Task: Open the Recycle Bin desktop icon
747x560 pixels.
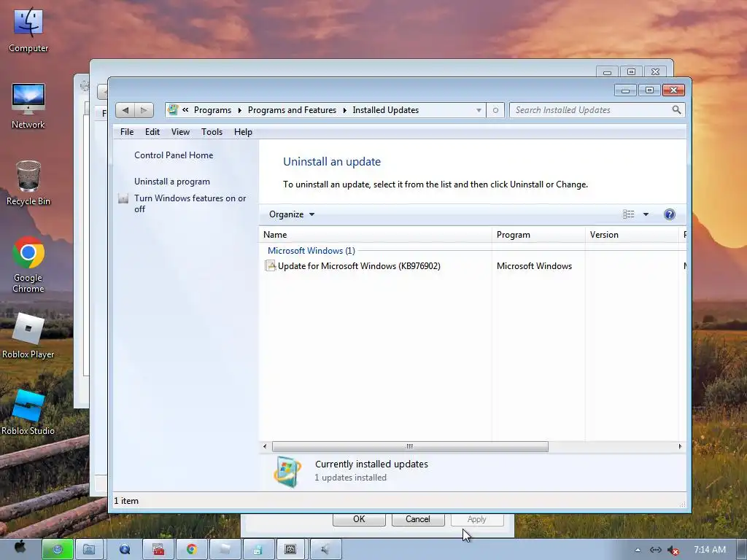Action: [x=28, y=182]
